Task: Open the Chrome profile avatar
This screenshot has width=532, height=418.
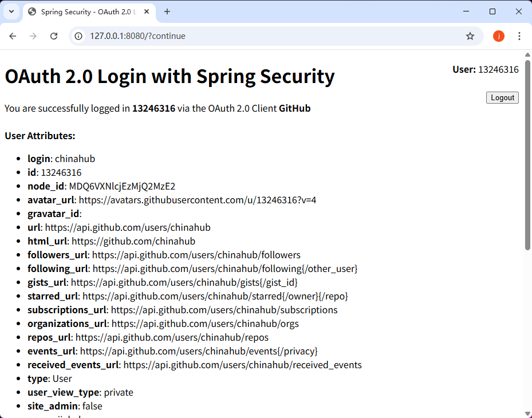Action: click(499, 36)
